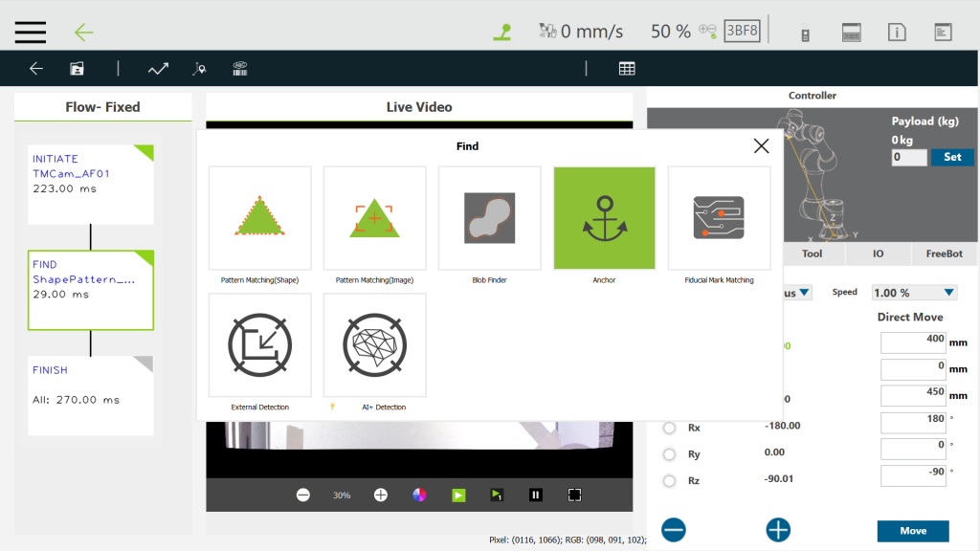Open the IO tab
The width and height of the screenshot is (980, 551).
pos(878,254)
